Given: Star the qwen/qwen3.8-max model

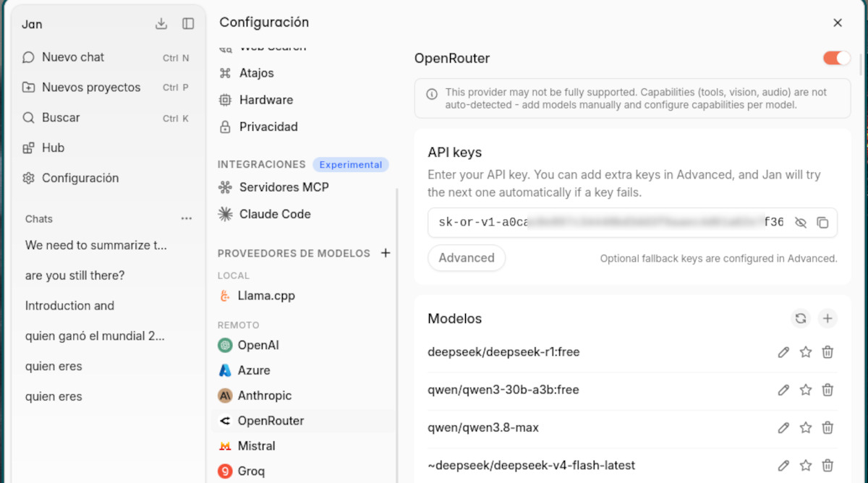Looking at the screenshot, I should [x=806, y=427].
